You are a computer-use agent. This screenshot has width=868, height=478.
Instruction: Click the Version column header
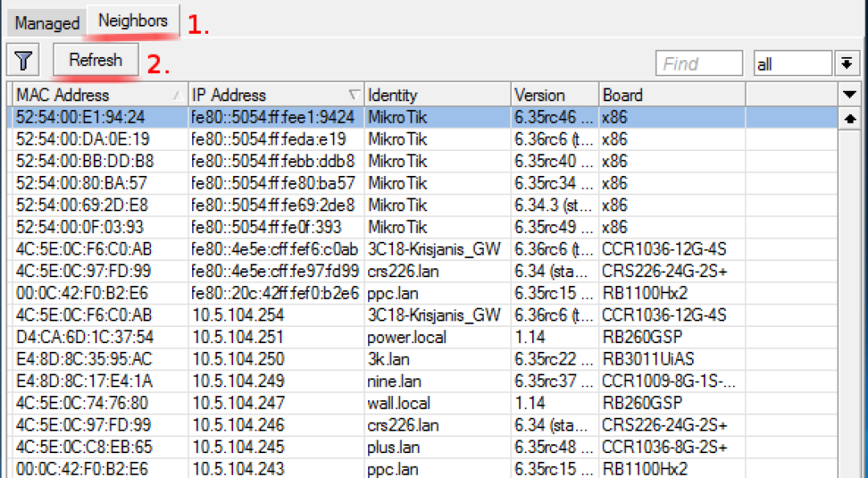coord(555,95)
